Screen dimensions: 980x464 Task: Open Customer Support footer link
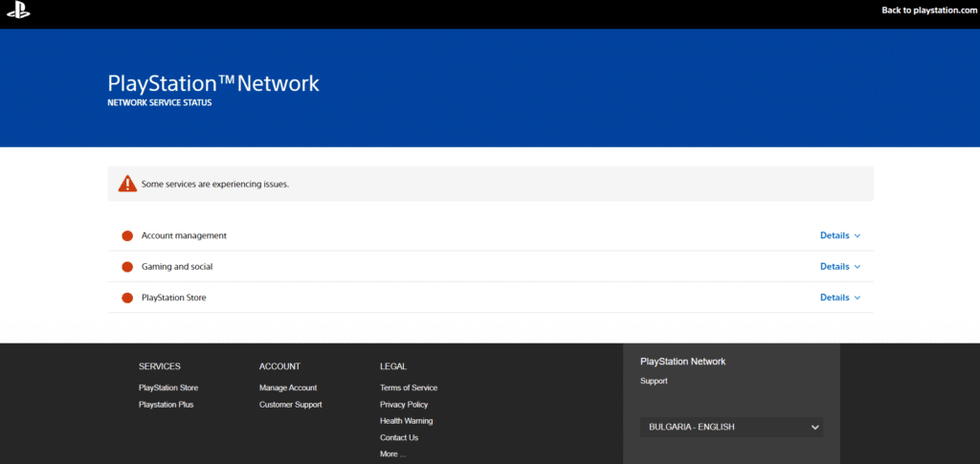coord(291,405)
